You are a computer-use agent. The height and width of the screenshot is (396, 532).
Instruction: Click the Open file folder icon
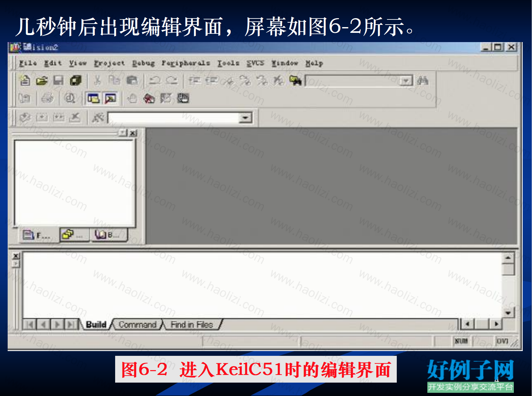point(42,80)
